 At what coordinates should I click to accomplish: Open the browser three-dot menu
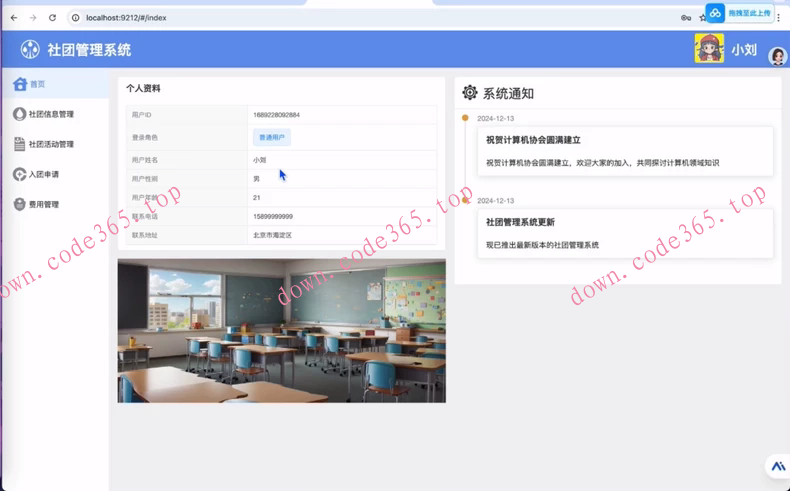779,18
